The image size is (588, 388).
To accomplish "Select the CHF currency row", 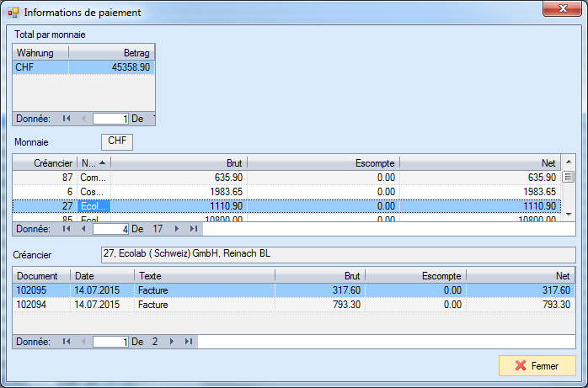I will pos(83,66).
